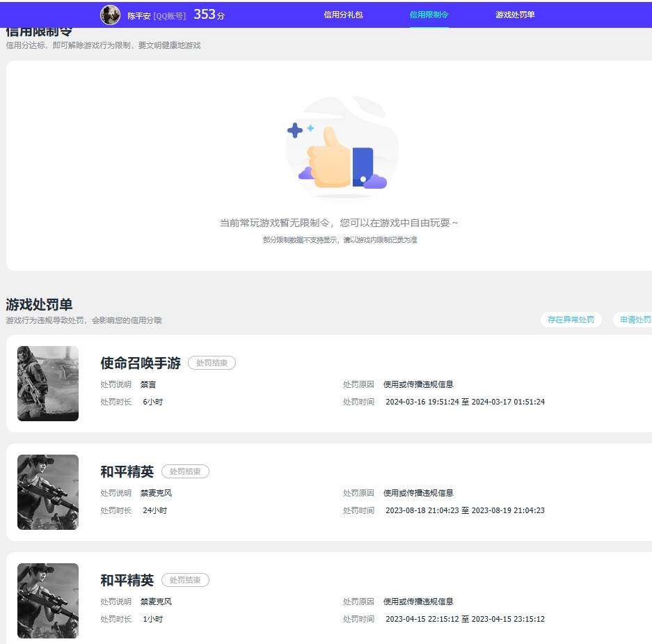Click the time range 2024-03-16 19:51:24
This screenshot has height=644, width=652.
pos(465,402)
